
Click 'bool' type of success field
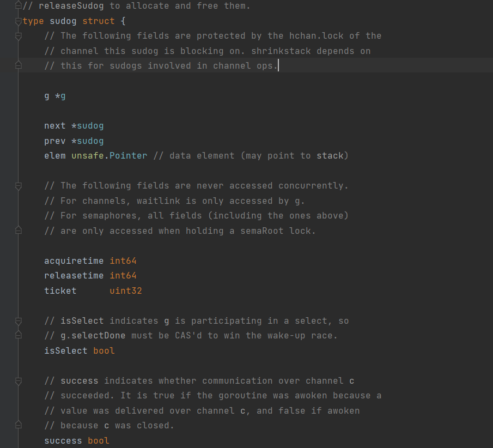(x=99, y=441)
